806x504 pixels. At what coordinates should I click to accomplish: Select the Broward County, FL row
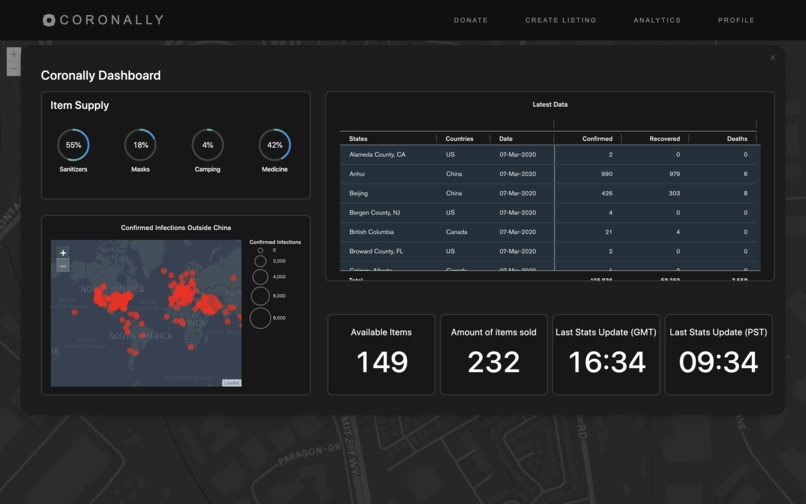pyautogui.click(x=550, y=251)
